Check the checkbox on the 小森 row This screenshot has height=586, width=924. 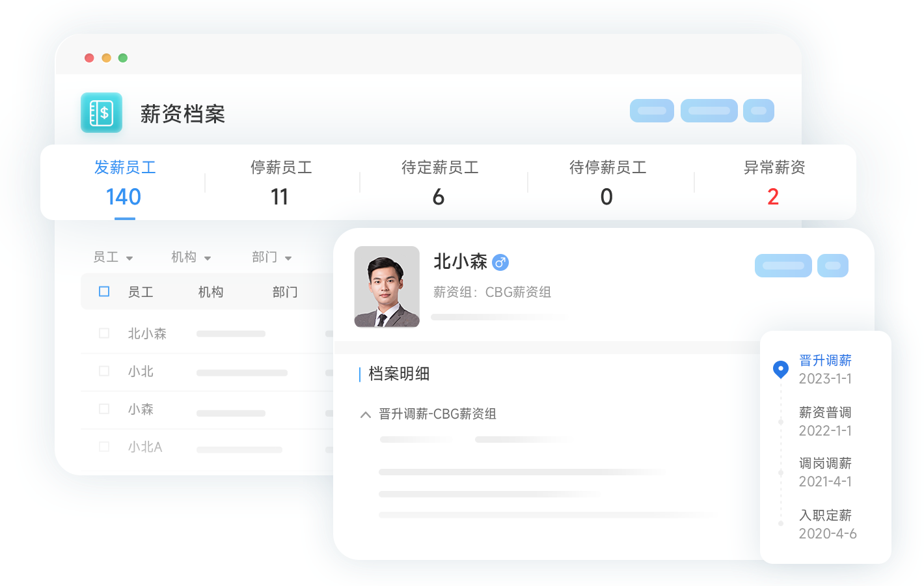click(x=104, y=410)
